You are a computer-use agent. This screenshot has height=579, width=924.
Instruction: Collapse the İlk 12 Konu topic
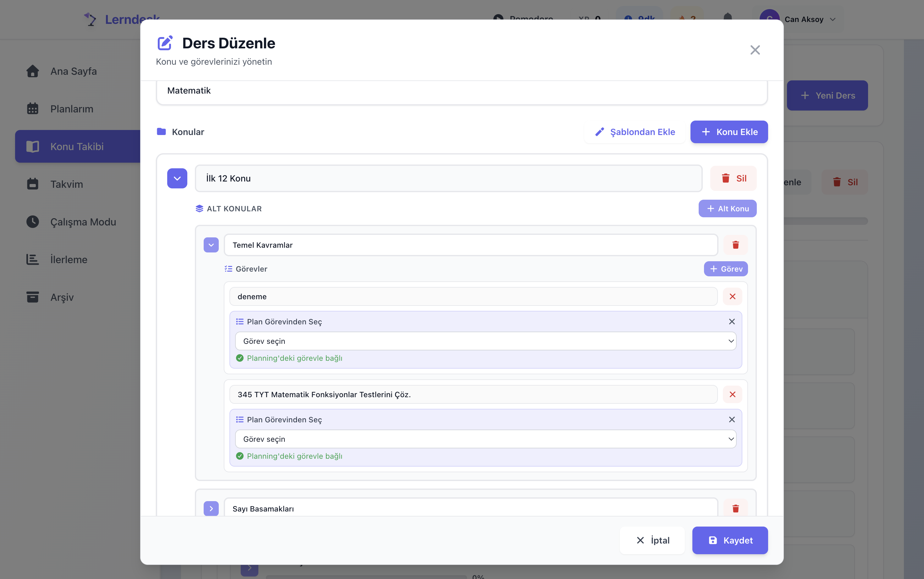(x=177, y=178)
